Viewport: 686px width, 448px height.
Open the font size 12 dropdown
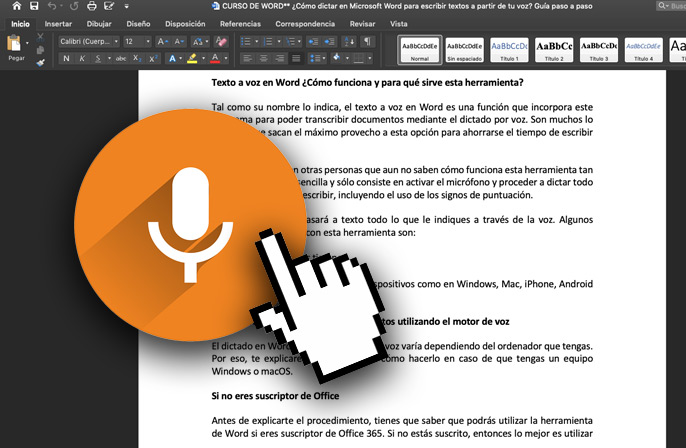[x=136, y=41]
